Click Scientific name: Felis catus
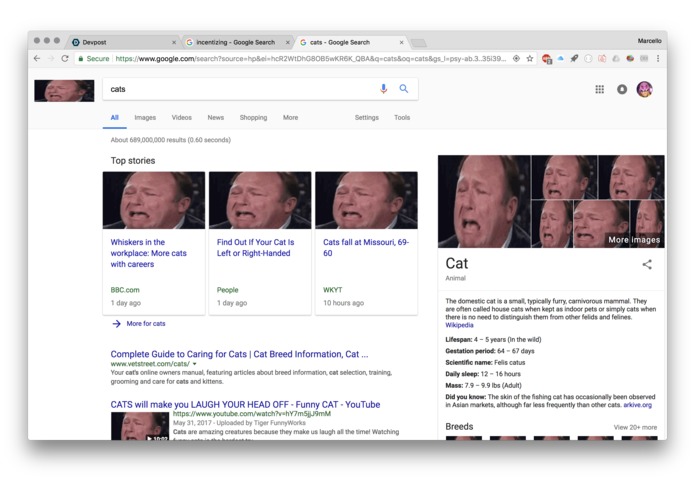Screen dimensions: 695x494 click(x=485, y=362)
